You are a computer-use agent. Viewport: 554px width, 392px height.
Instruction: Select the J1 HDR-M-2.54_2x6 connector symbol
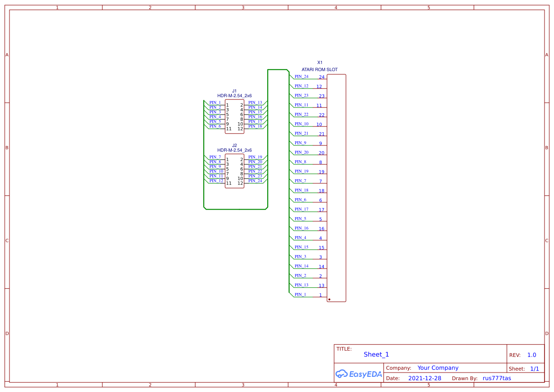coord(234,115)
